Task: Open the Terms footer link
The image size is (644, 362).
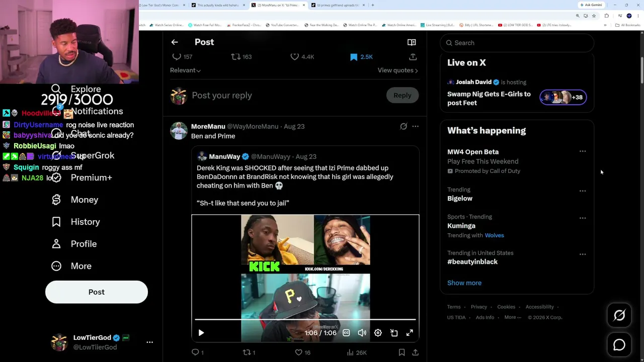Action: [454, 307]
